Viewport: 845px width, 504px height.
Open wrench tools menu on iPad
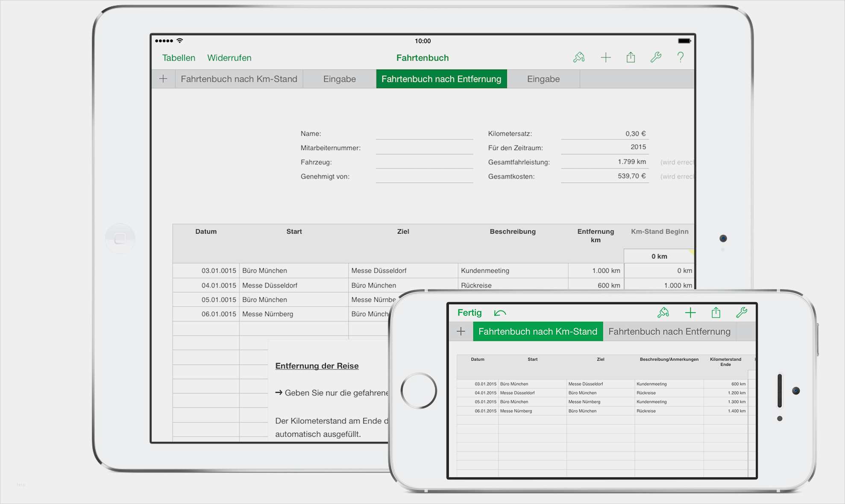click(x=656, y=57)
